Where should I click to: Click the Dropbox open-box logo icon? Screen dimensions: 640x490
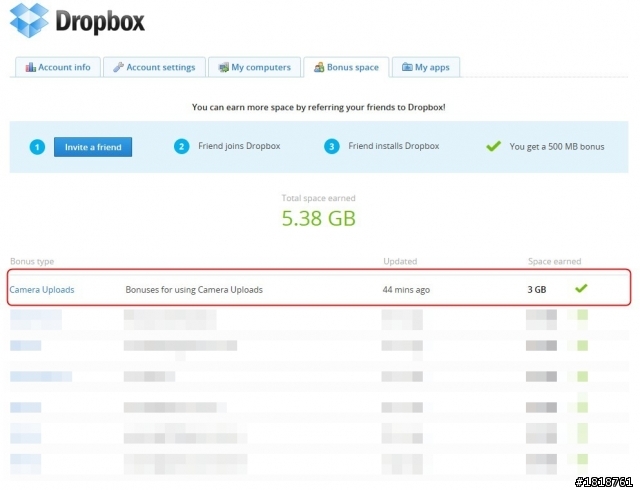(x=29, y=20)
